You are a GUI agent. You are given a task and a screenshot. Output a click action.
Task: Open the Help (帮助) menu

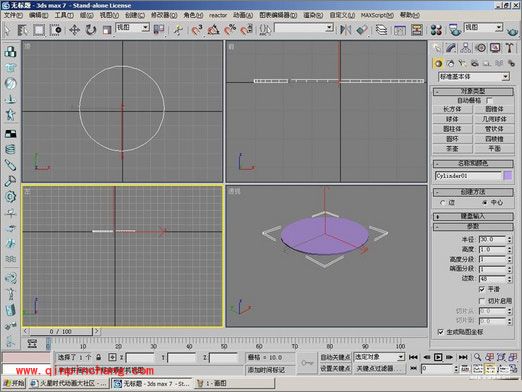pos(410,15)
